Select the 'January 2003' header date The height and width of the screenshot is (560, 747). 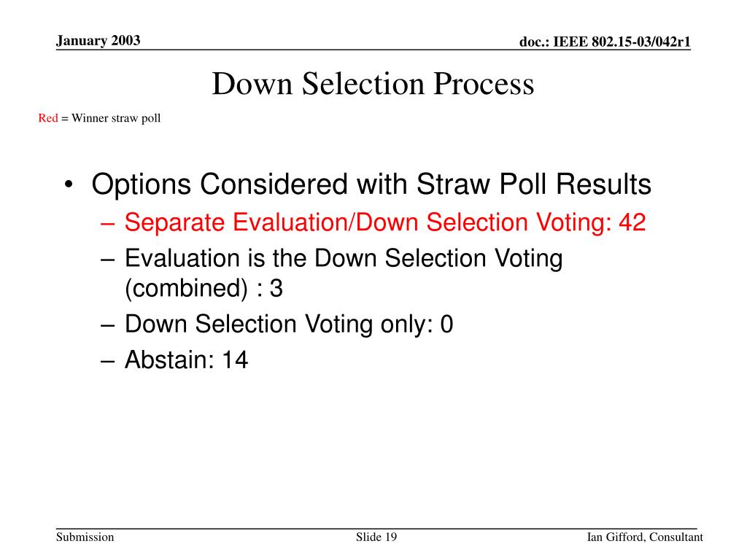(98, 41)
